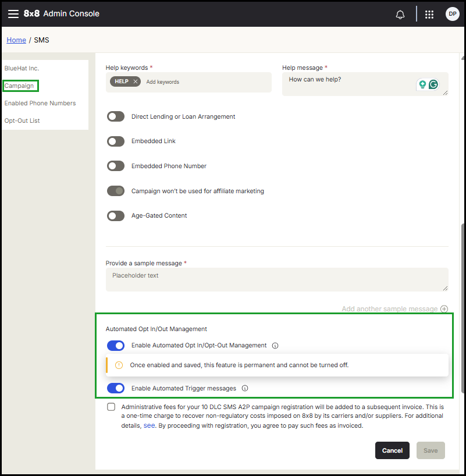Open the notifications bell
The height and width of the screenshot is (476, 466).
[400, 15]
